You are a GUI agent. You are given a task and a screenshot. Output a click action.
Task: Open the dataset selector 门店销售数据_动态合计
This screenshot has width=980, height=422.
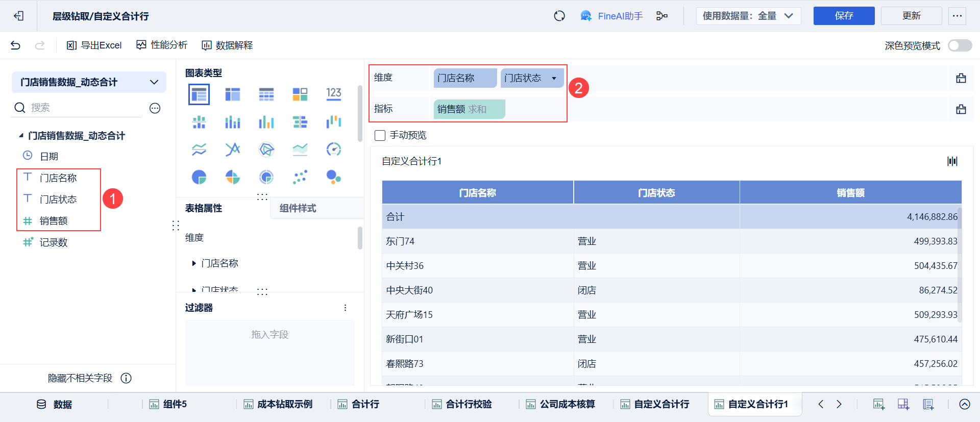(x=89, y=82)
